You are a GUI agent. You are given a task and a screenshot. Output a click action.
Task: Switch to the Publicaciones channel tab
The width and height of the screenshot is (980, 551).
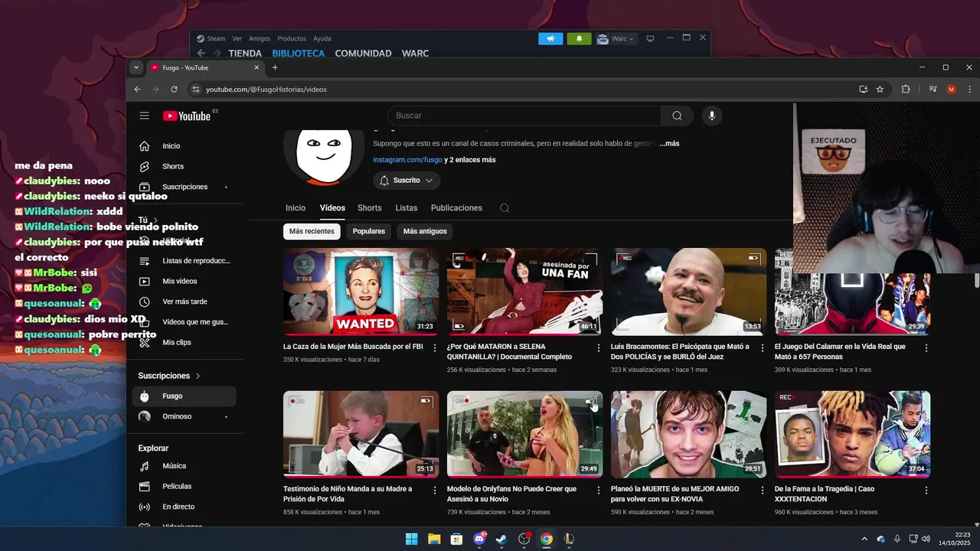(456, 208)
